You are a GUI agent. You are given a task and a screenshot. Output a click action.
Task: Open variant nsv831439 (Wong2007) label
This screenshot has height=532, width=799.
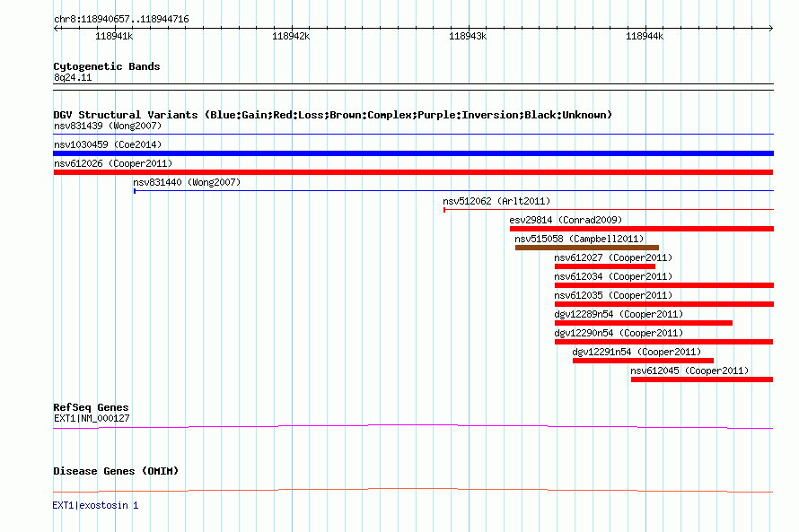tap(108, 126)
